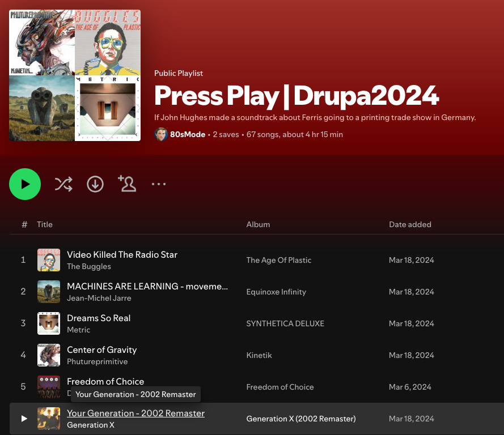Viewport: 504px width, 435px height.
Task: Sort tracks by the Title column header
Action: 45,224
